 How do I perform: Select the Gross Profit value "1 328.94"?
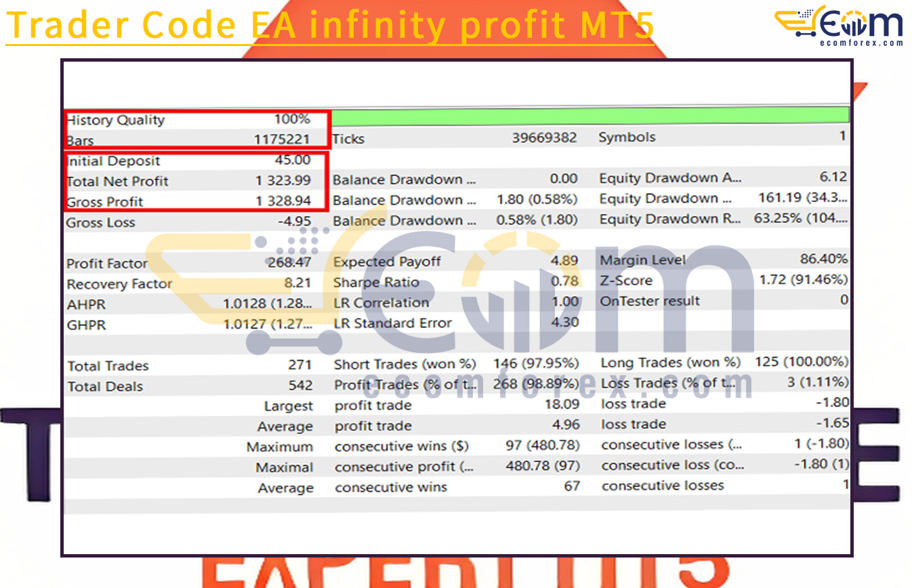point(283,201)
